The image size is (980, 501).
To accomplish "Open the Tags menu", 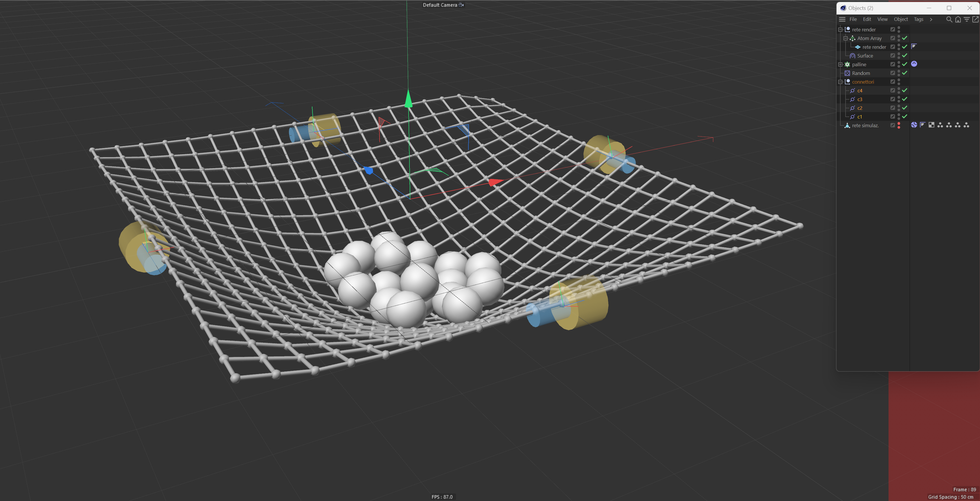I will pyautogui.click(x=918, y=19).
